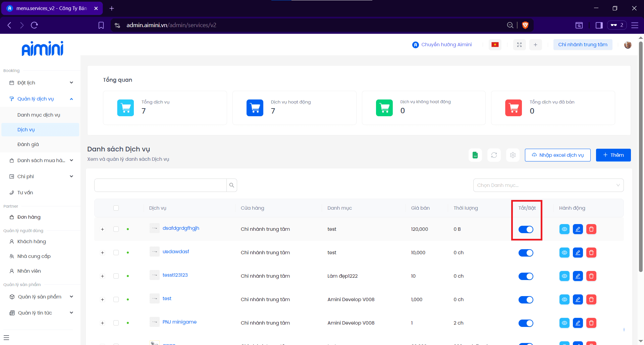
Task: Go to Đánh giá in the sidebar
Action: 28,144
